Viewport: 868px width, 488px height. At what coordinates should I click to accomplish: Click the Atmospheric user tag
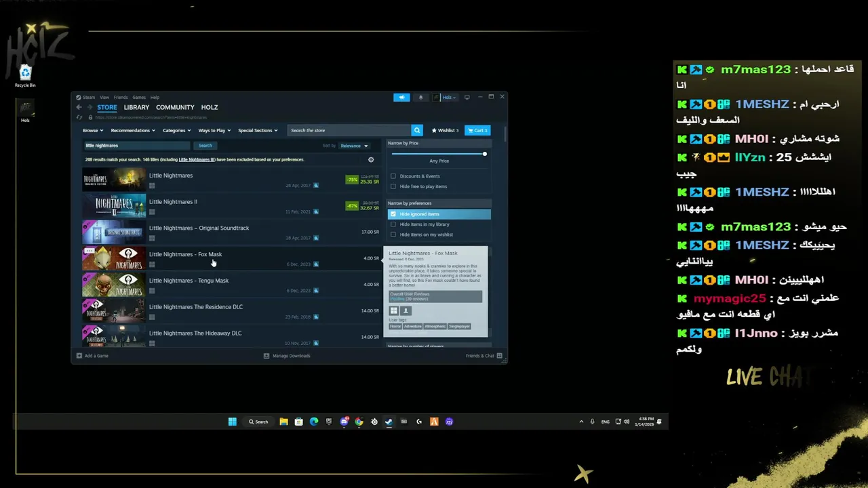[x=435, y=327]
